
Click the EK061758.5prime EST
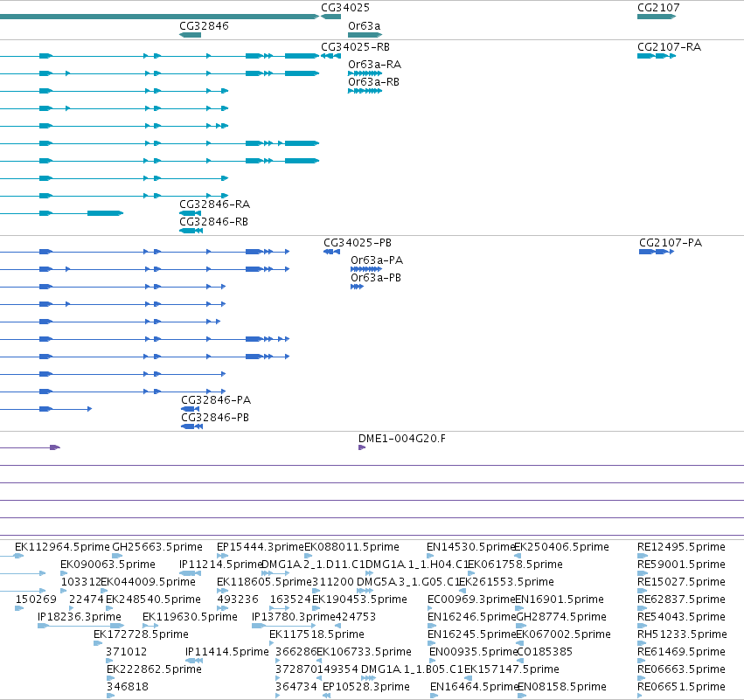[x=471, y=573]
